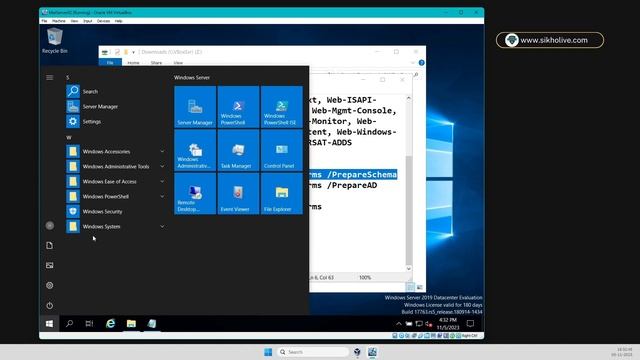Click the 'Windows Server' tile group heading
Image resolution: width=640 pixels, height=360 pixels.
(x=192, y=78)
